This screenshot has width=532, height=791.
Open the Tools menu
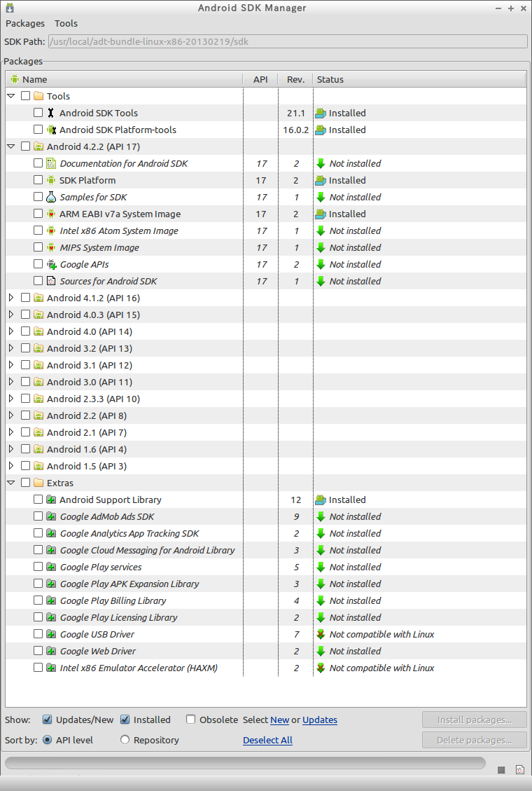click(x=66, y=23)
